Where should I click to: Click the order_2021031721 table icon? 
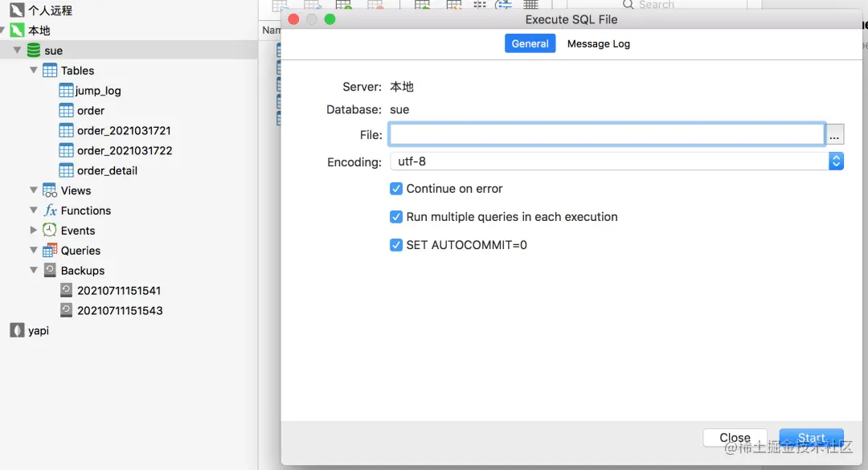click(66, 130)
